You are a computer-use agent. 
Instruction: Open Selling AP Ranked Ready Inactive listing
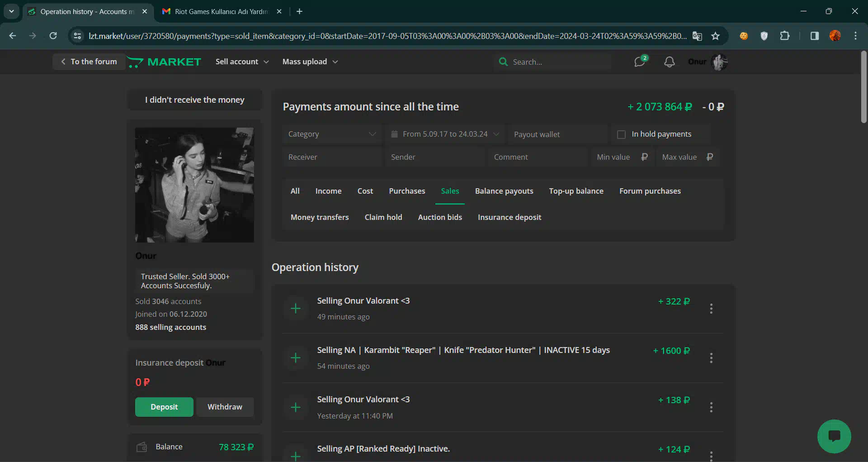tap(383, 449)
